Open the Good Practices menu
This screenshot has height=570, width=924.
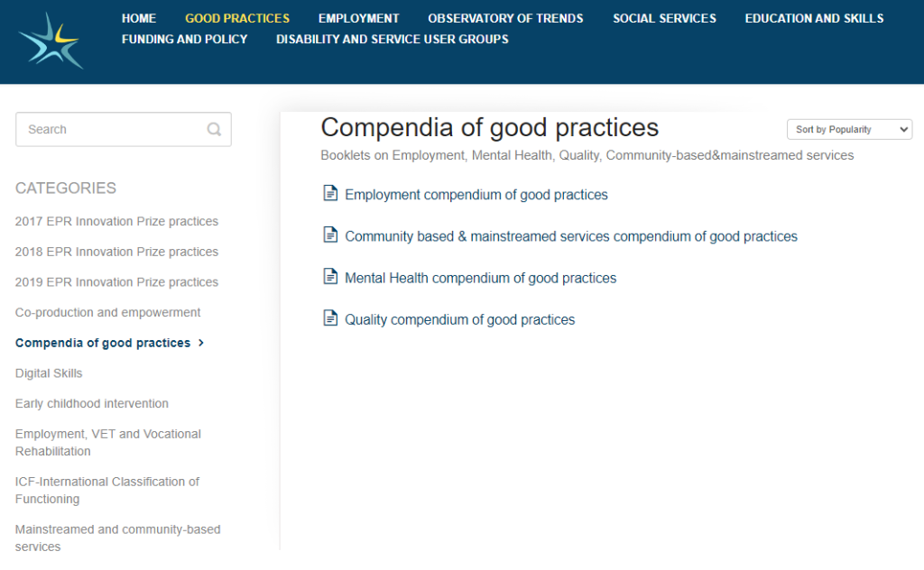(237, 18)
